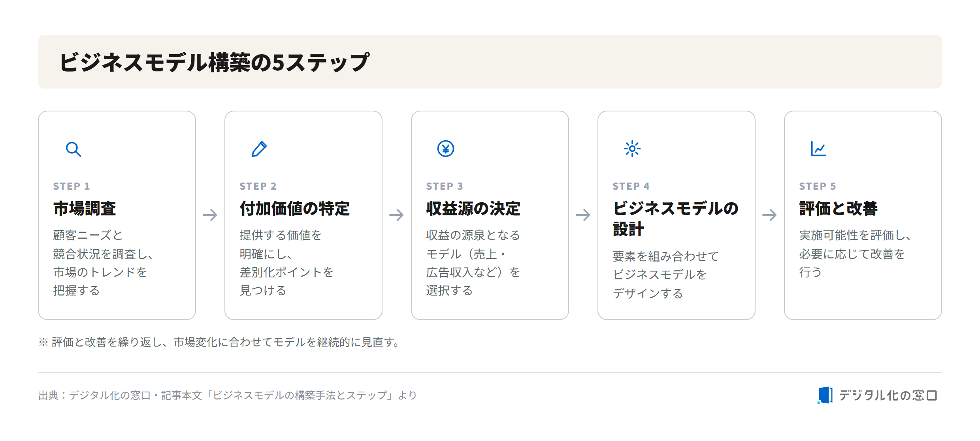Select the ビジネスモデルの設計 heading
This screenshot has width=980, height=441.
tap(675, 219)
